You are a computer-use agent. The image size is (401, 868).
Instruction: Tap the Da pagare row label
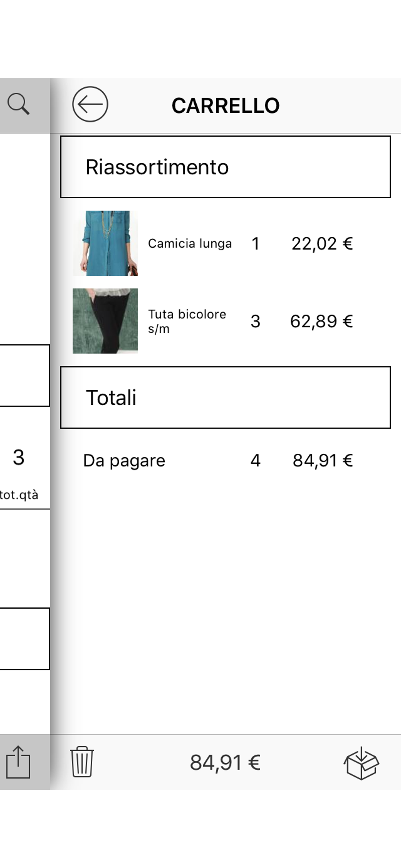click(x=124, y=460)
